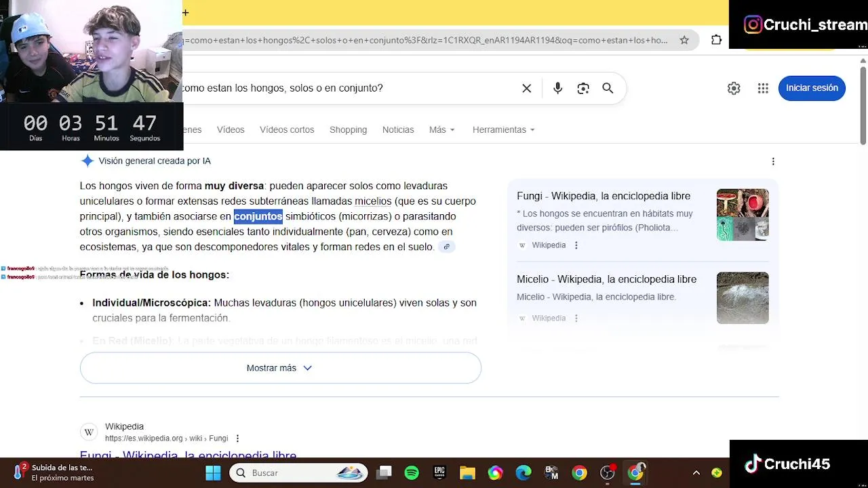Switch to the Noticias results tab

398,129
